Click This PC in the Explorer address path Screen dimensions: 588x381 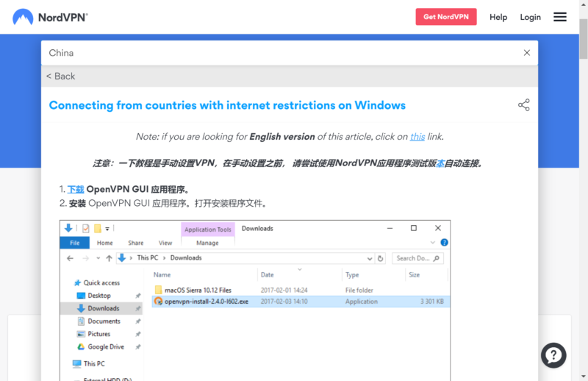148,258
